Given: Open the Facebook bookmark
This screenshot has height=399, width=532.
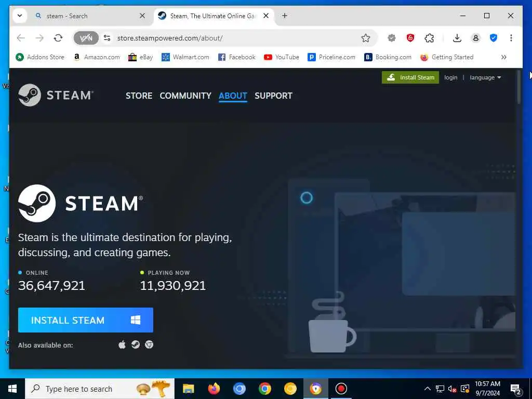Looking at the screenshot, I should [x=237, y=57].
